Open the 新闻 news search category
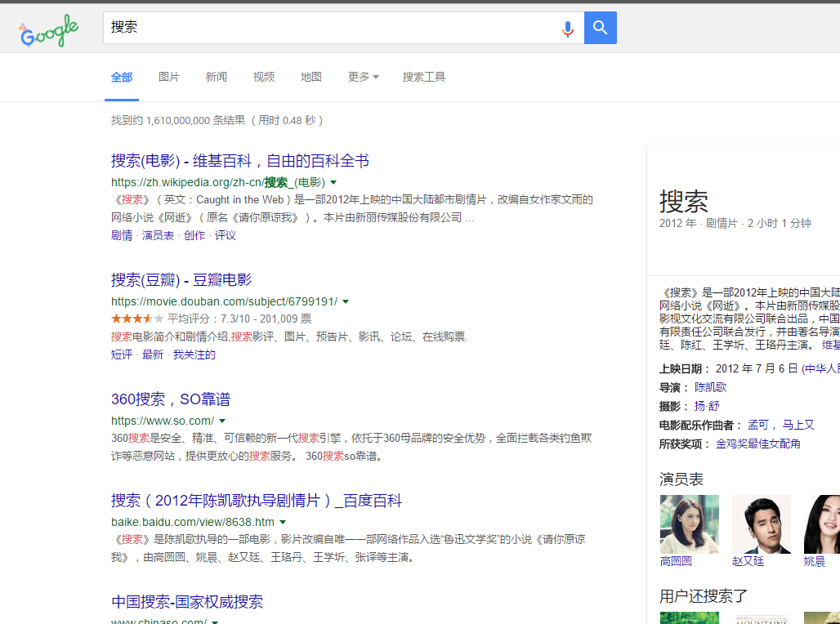This screenshot has height=624, width=840. pyautogui.click(x=216, y=77)
